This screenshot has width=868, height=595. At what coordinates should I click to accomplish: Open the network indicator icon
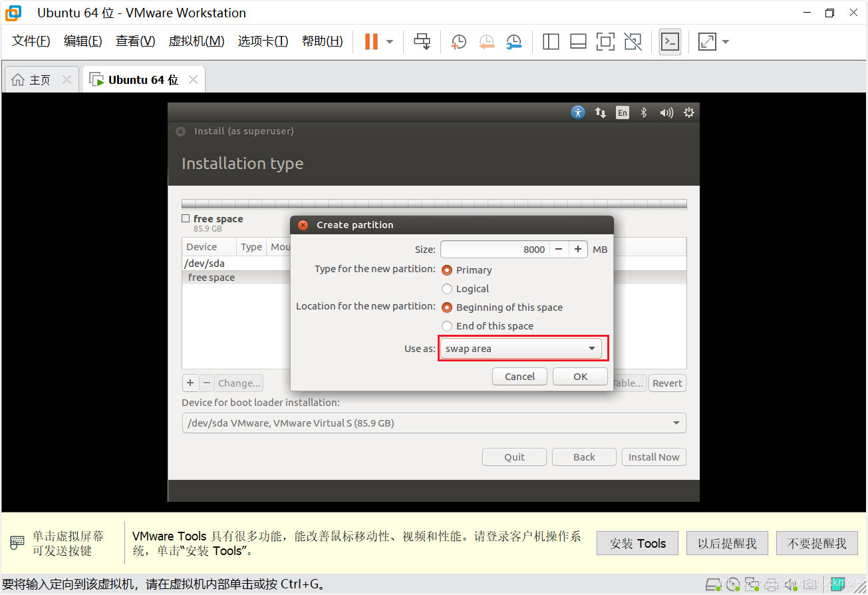point(601,112)
